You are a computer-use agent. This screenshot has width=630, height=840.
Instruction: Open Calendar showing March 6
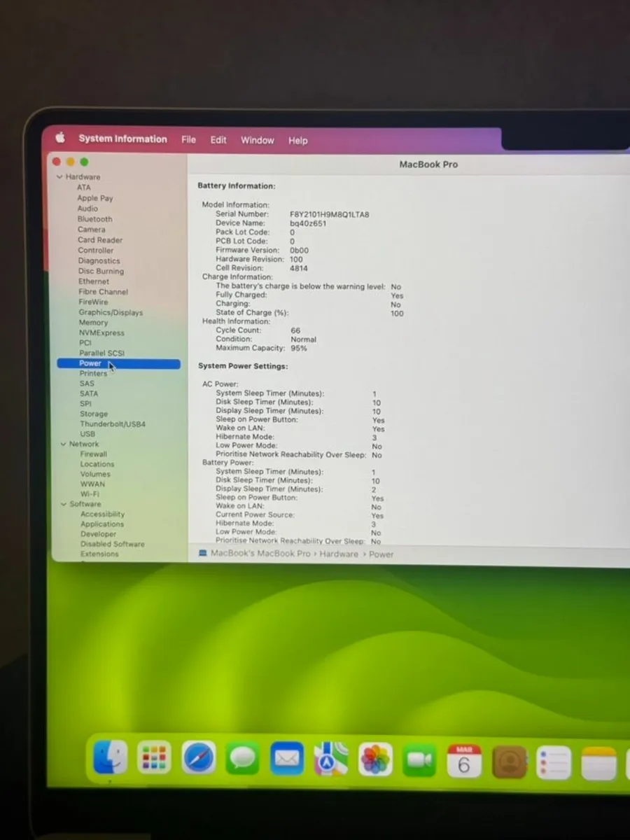[x=464, y=762]
